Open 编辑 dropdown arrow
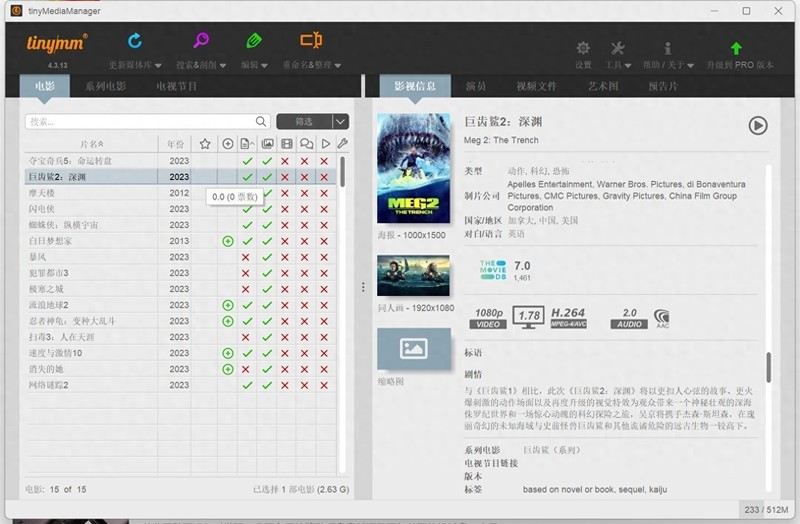This screenshot has height=524, width=800. [x=264, y=65]
